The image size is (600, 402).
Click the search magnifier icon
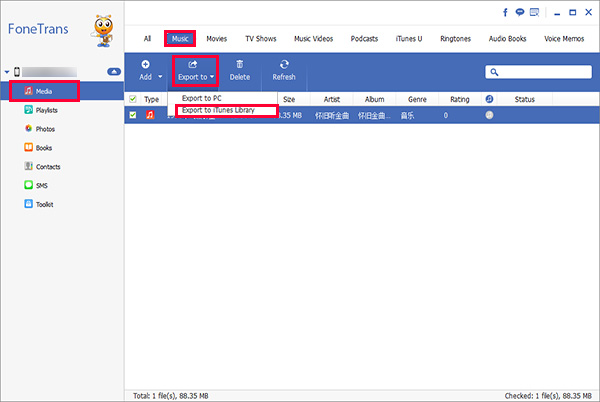pos(494,72)
